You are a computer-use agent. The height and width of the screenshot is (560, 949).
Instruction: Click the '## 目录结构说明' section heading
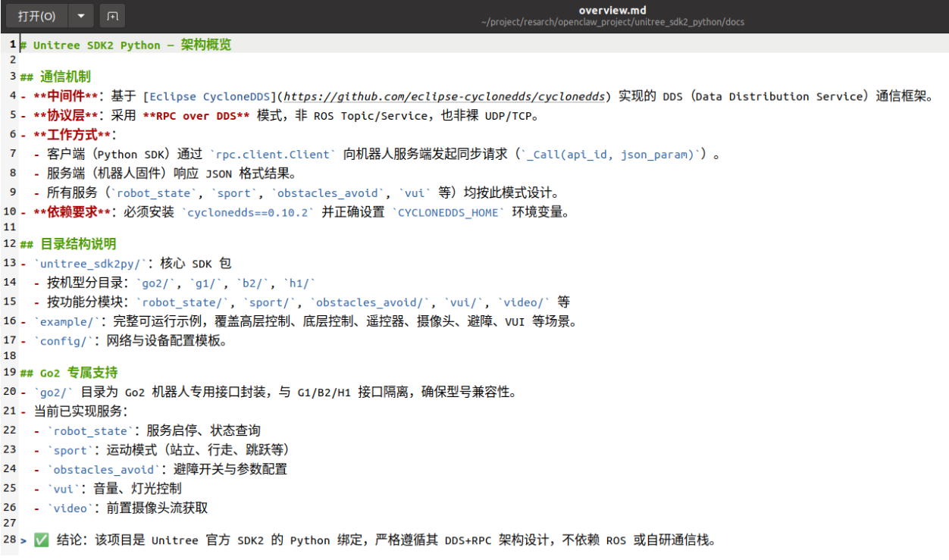click(x=68, y=244)
